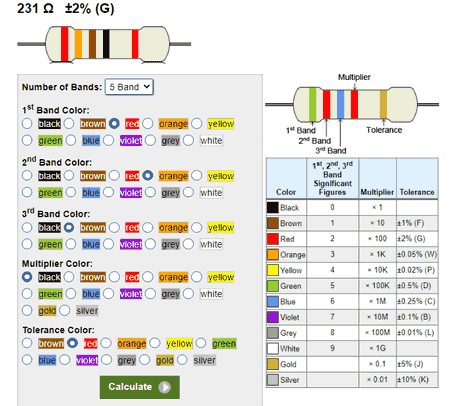Pick orange for 3rd band color
The image size is (450, 406).
pyautogui.click(x=148, y=228)
